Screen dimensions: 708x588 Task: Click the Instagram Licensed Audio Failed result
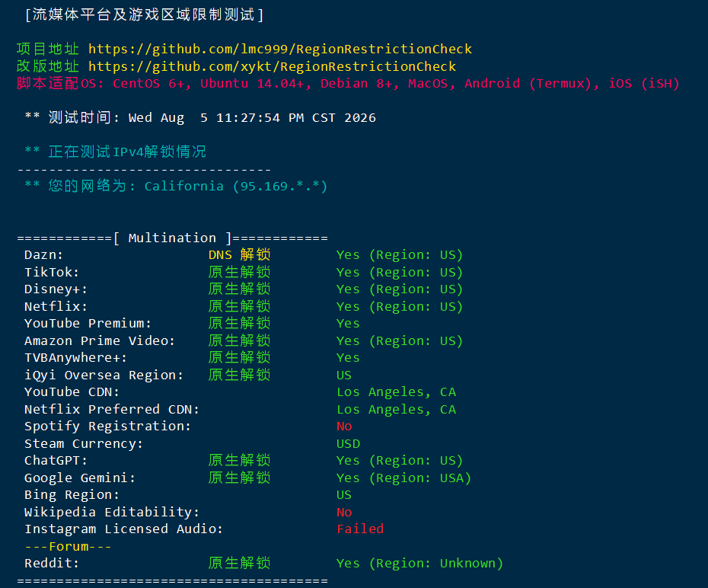click(x=360, y=529)
